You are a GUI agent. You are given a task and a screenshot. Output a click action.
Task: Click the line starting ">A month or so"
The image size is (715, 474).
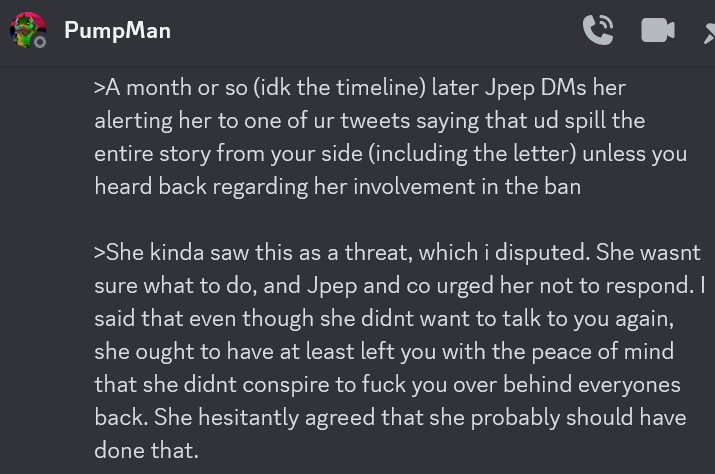360,87
